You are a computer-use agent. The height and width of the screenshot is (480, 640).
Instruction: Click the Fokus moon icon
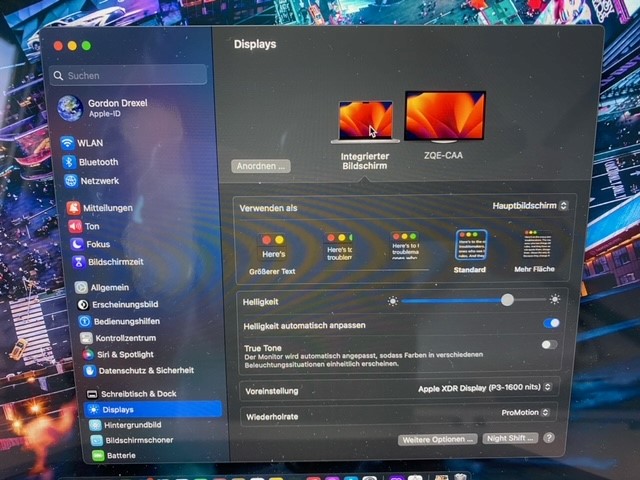77,244
